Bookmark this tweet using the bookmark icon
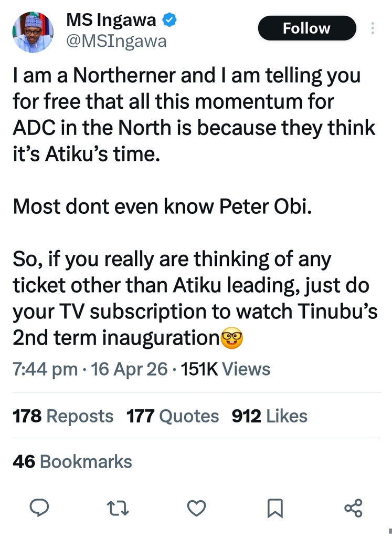 pyautogui.click(x=276, y=508)
